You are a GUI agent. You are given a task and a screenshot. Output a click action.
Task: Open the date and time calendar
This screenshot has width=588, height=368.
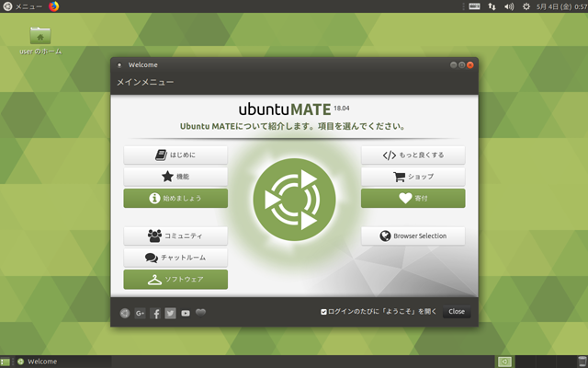[560, 6]
